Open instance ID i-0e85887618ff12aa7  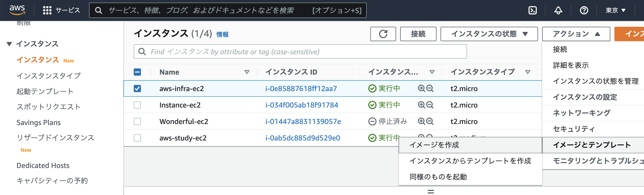click(x=301, y=88)
